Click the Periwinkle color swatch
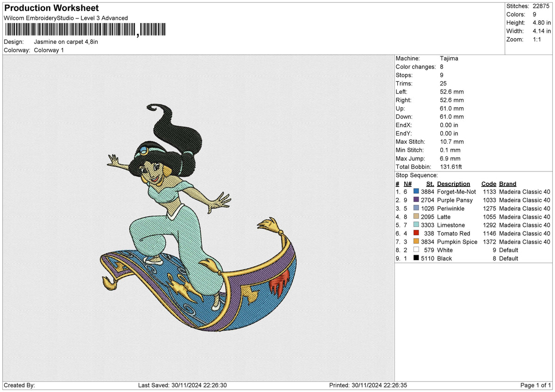 (416, 208)
